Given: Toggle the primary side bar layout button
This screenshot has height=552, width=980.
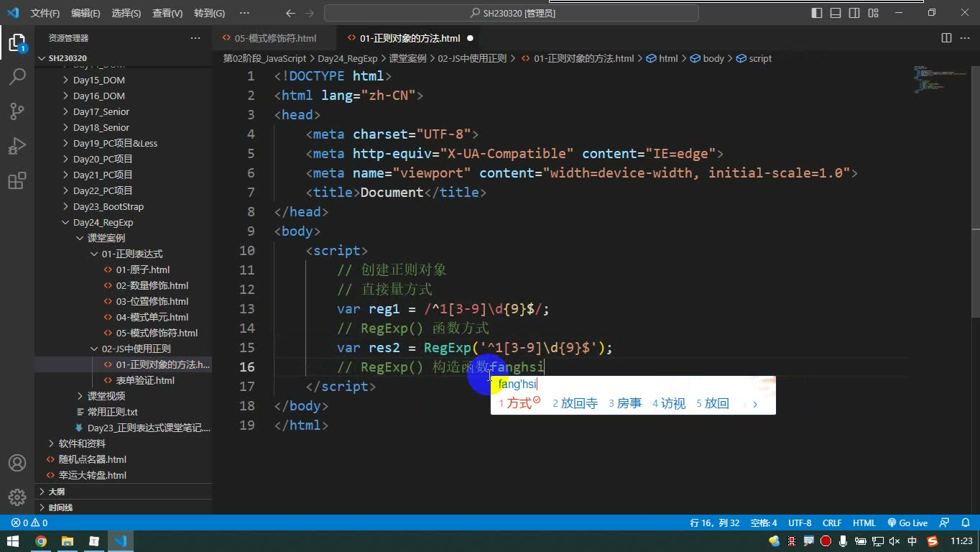Looking at the screenshot, I should pos(817,13).
